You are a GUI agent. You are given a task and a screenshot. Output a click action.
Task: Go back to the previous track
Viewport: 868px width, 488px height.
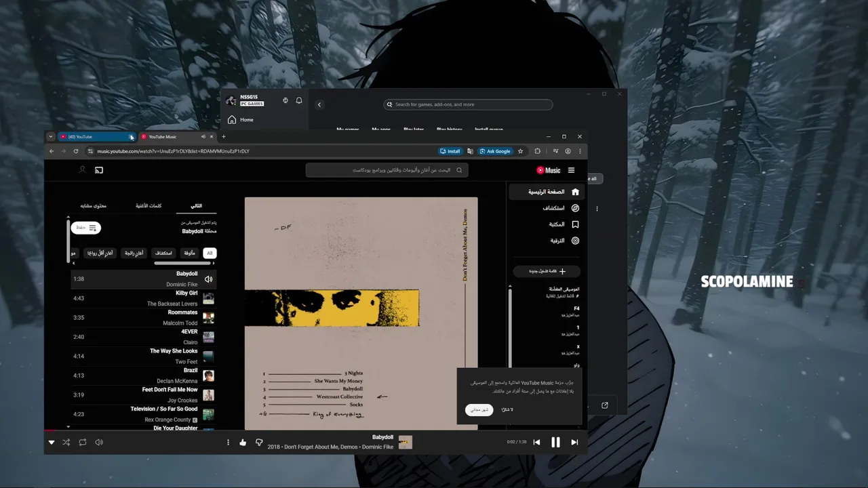tap(536, 442)
